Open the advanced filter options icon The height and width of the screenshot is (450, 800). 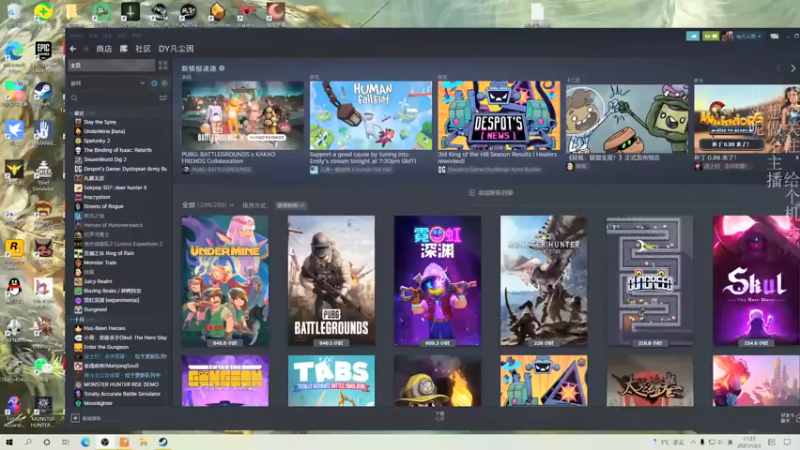point(163,98)
